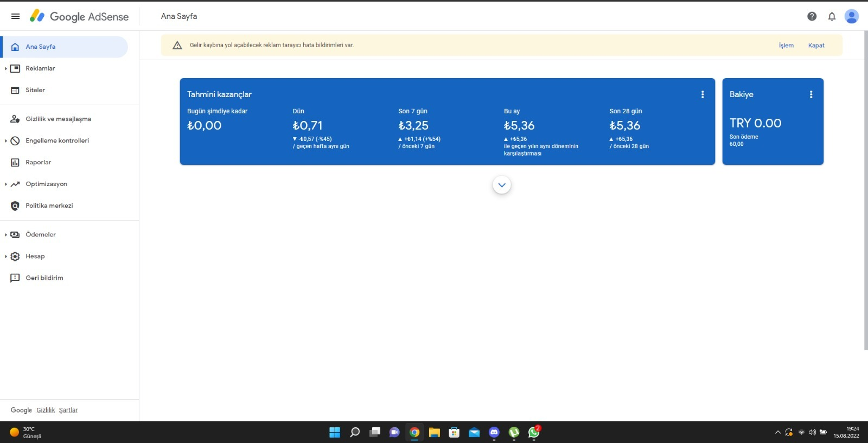Click the Ödemeler payments icon

pyautogui.click(x=15, y=234)
